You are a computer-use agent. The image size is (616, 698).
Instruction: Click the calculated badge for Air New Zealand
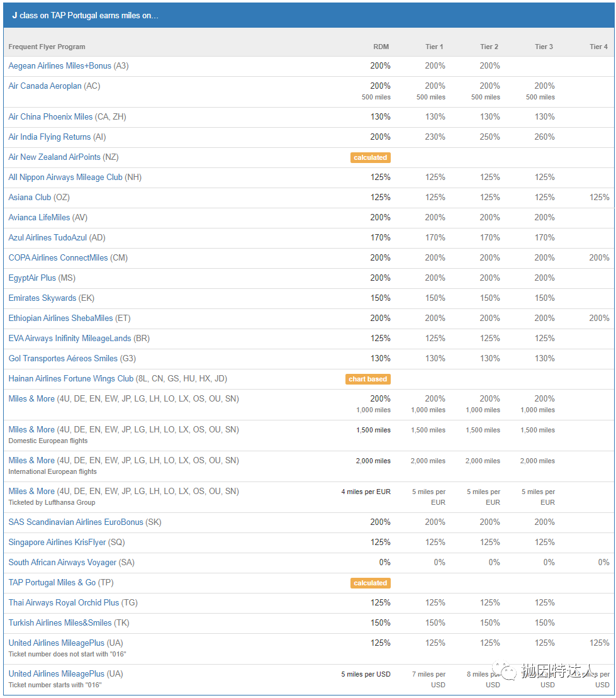pos(371,157)
